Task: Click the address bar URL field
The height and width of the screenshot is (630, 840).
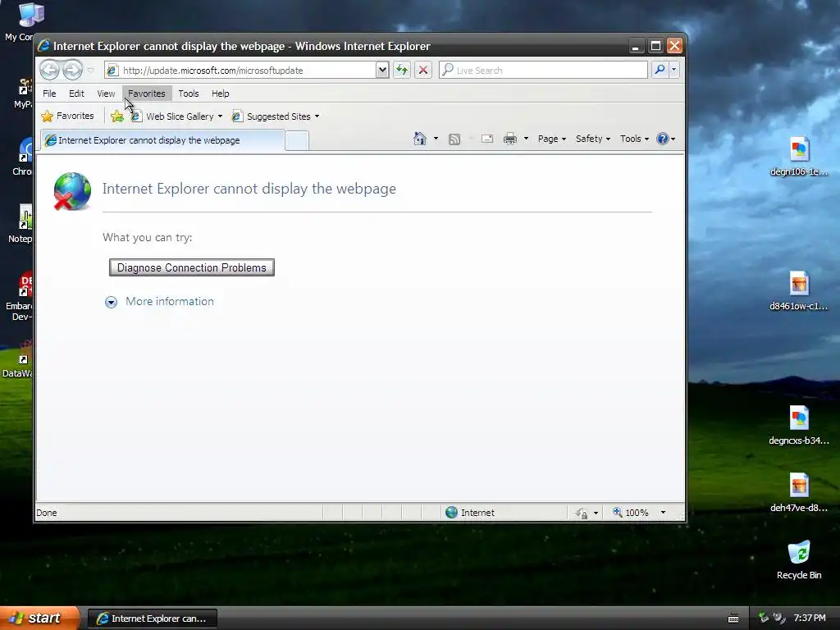Action: [241, 71]
